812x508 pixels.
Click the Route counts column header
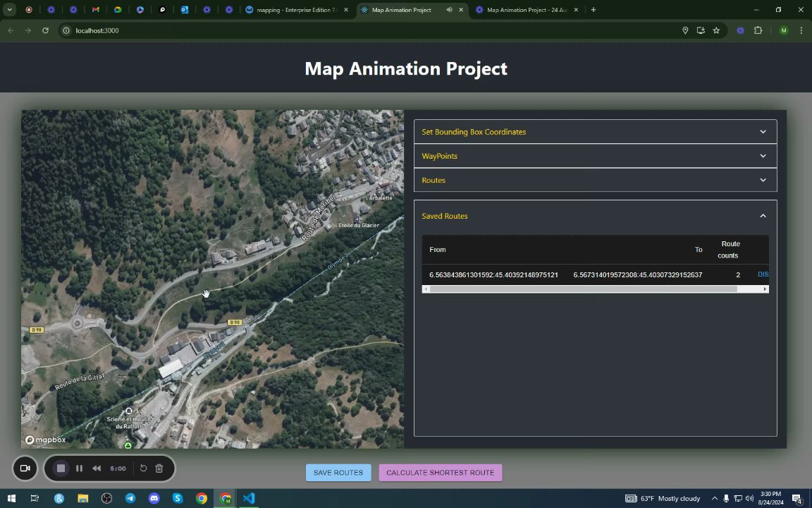tap(729, 249)
